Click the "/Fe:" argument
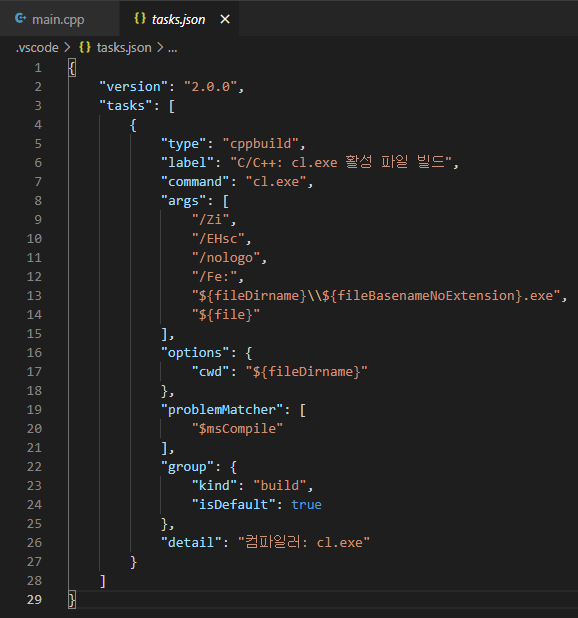Image resolution: width=578 pixels, height=618 pixels. click(x=215, y=277)
